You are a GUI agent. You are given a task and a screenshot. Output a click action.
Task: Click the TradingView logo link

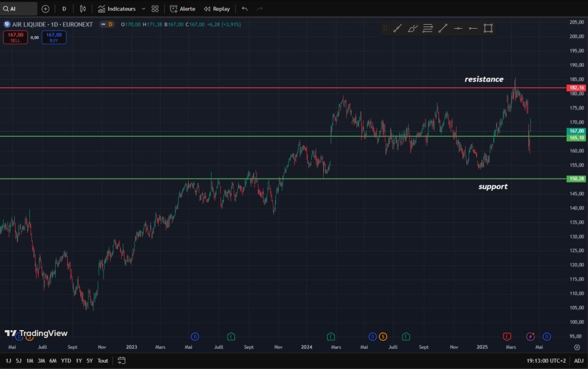pyautogui.click(x=36, y=333)
